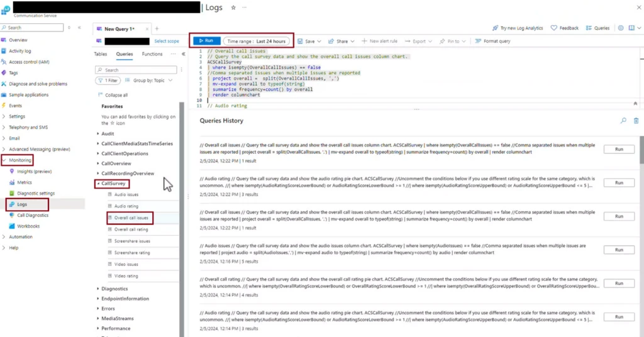The height and width of the screenshot is (337, 644).
Task: Select the Video issues query
Action: click(126, 264)
